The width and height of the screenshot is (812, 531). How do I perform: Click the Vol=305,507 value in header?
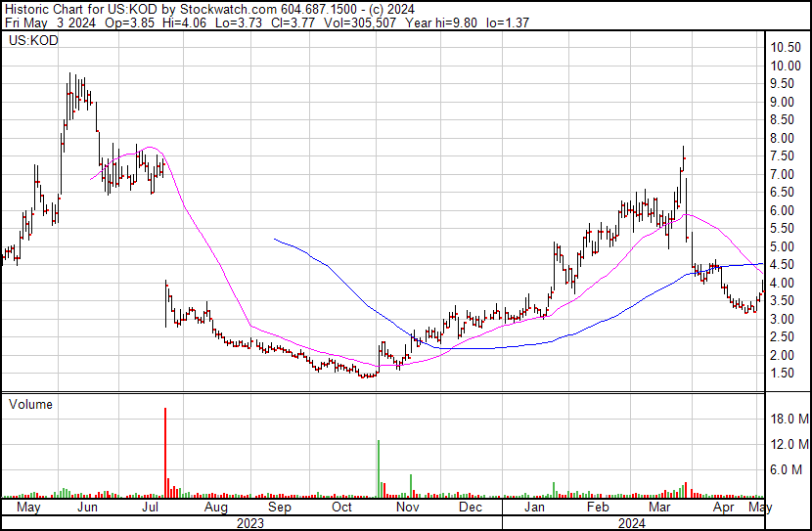[360, 22]
